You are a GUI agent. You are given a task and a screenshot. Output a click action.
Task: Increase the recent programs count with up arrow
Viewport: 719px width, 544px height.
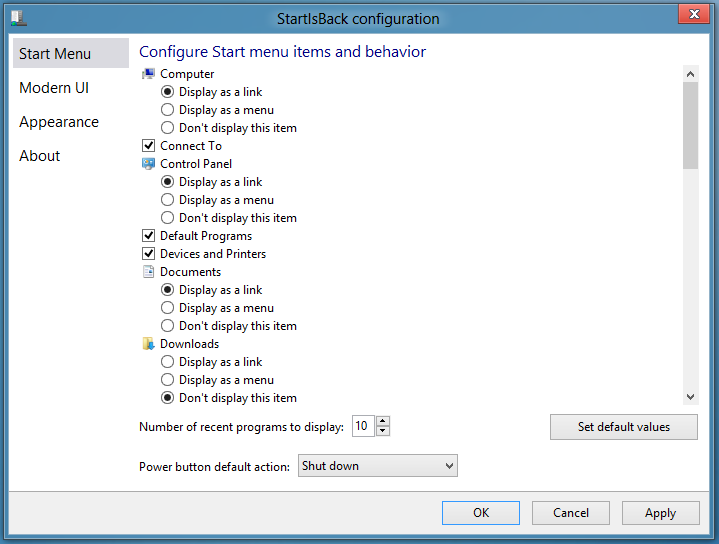point(384,421)
